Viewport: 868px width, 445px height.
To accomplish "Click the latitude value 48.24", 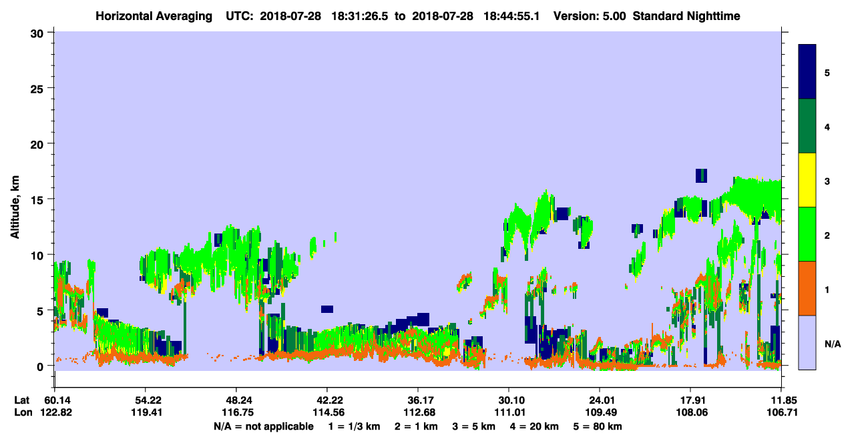I will (x=236, y=400).
